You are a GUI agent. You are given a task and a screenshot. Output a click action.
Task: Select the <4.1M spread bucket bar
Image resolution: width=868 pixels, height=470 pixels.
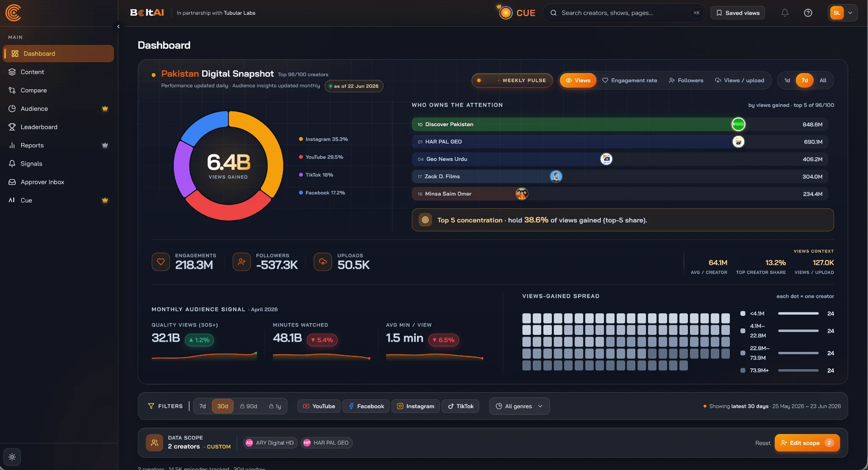798,314
